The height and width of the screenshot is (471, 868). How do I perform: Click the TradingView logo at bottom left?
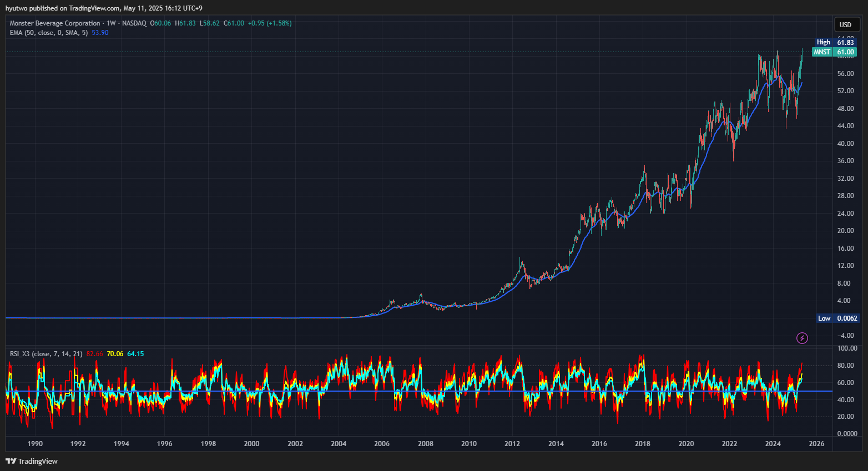click(x=32, y=461)
